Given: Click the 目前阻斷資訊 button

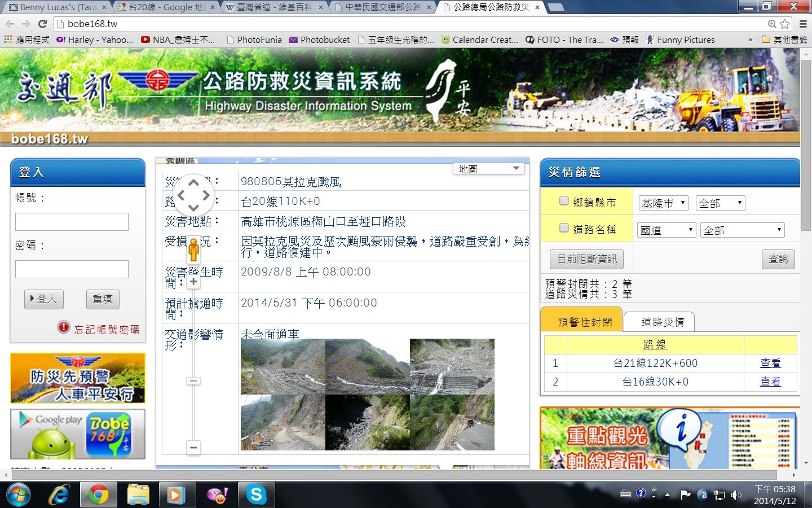Looking at the screenshot, I should [x=586, y=259].
